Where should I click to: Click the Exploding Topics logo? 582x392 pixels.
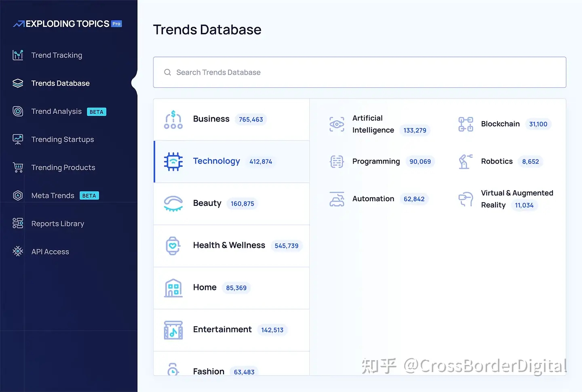tap(67, 24)
